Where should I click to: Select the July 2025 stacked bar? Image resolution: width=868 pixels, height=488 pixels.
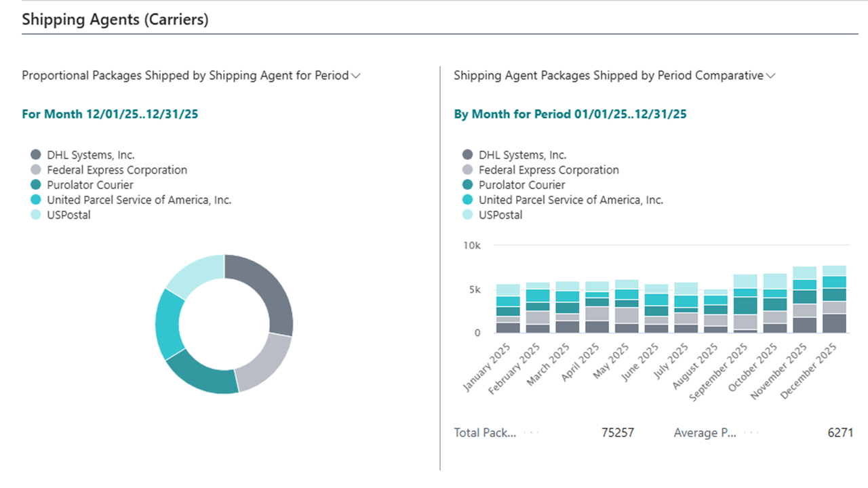[686, 308]
